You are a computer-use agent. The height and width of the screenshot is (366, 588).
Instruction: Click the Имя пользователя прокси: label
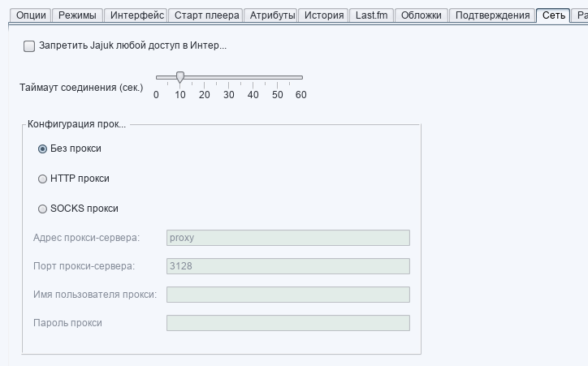95,295
